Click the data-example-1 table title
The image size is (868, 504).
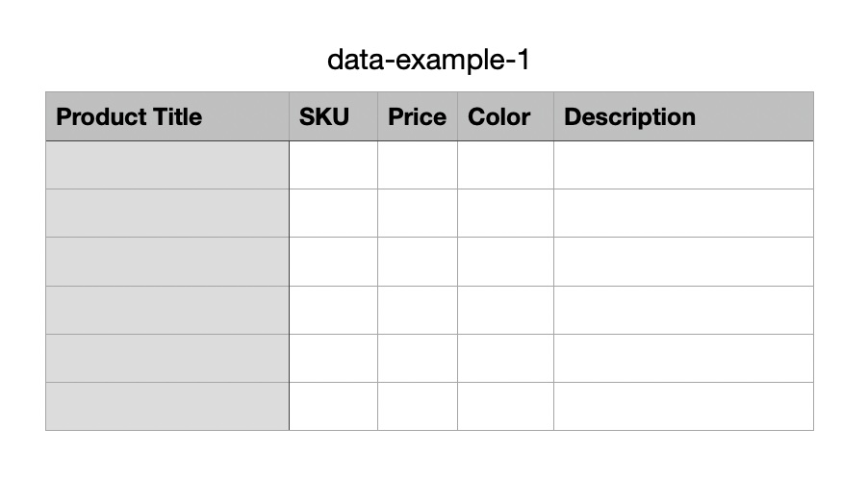click(x=428, y=61)
